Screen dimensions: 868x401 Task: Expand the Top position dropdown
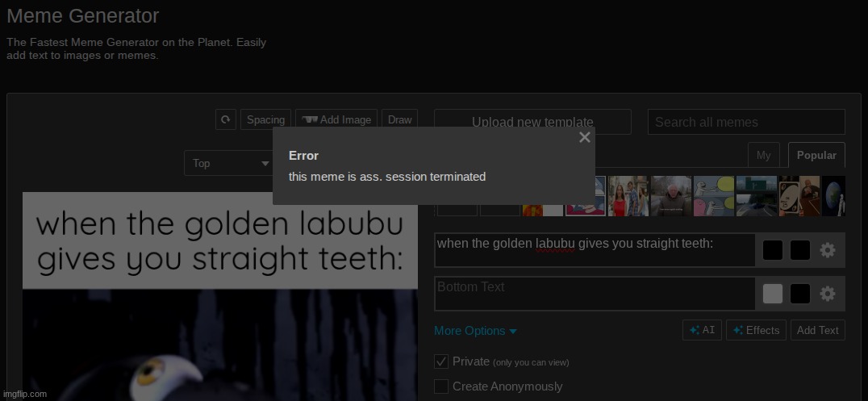point(230,163)
